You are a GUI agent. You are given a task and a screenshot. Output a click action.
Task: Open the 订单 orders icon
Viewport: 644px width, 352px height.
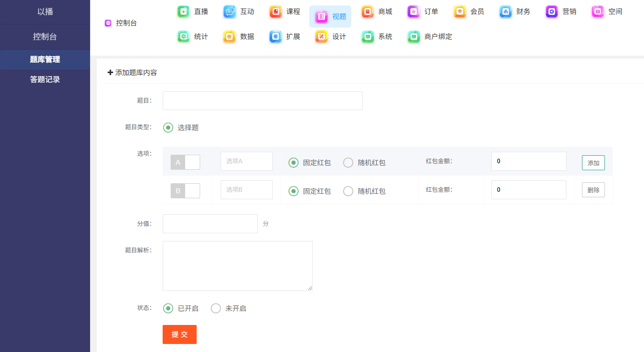click(414, 12)
